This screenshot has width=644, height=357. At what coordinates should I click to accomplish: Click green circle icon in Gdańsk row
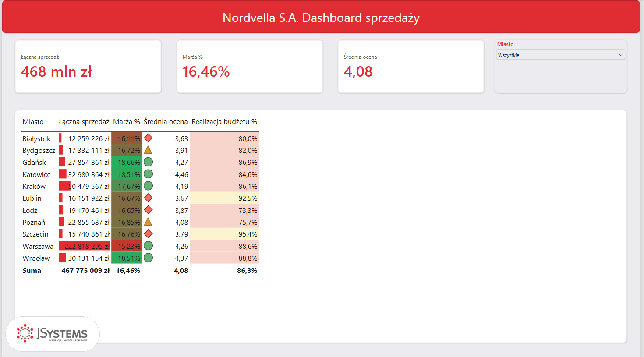click(x=149, y=162)
